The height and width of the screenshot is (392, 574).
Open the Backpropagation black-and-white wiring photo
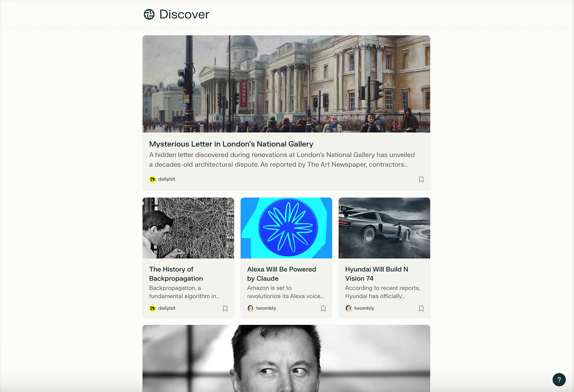(x=188, y=228)
